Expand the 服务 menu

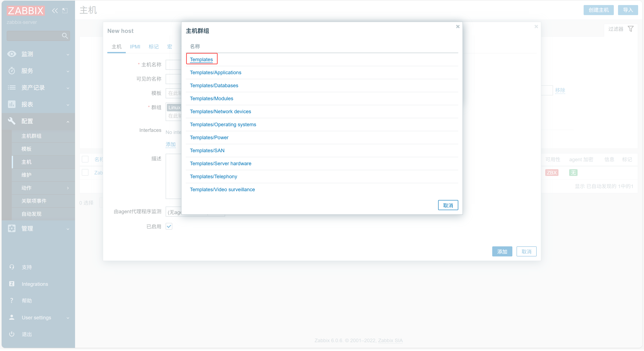pos(68,71)
